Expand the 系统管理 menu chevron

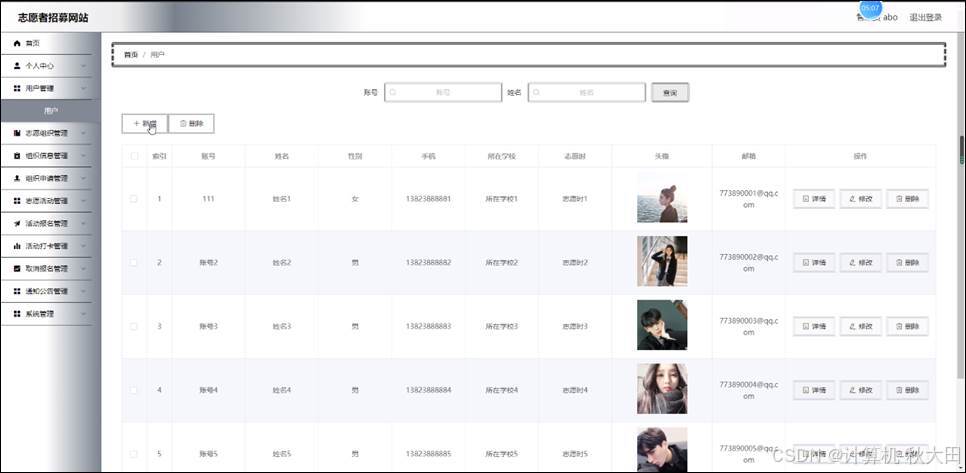[x=83, y=313]
